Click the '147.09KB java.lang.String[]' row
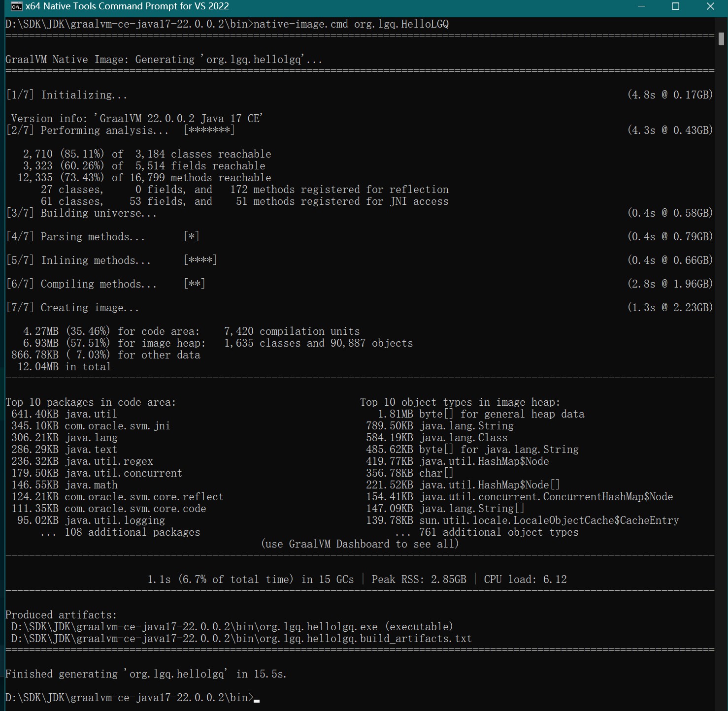Screen dimensions: 728x711 tap(445, 509)
